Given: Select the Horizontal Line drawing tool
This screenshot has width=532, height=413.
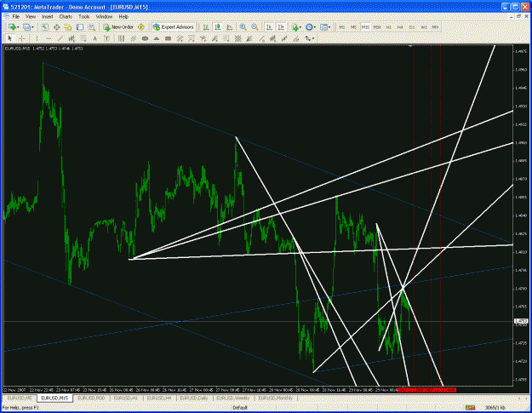Looking at the screenshot, I should point(49,38).
